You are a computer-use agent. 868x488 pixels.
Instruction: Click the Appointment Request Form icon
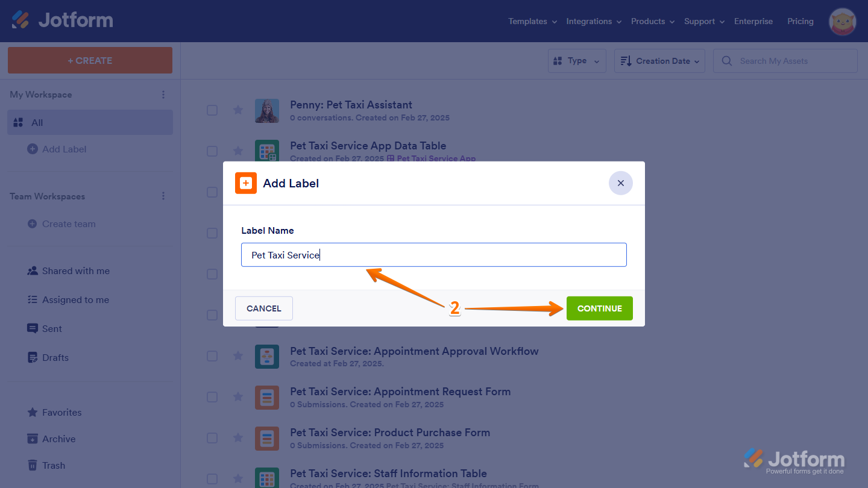pyautogui.click(x=266, y=398)
